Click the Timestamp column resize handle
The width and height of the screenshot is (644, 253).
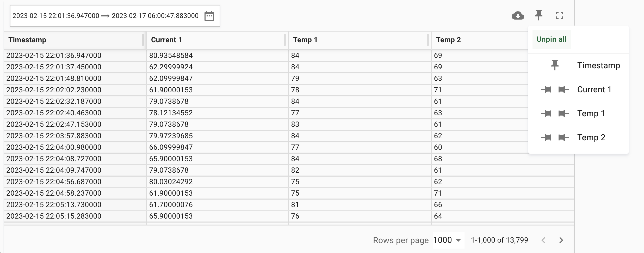143,40
